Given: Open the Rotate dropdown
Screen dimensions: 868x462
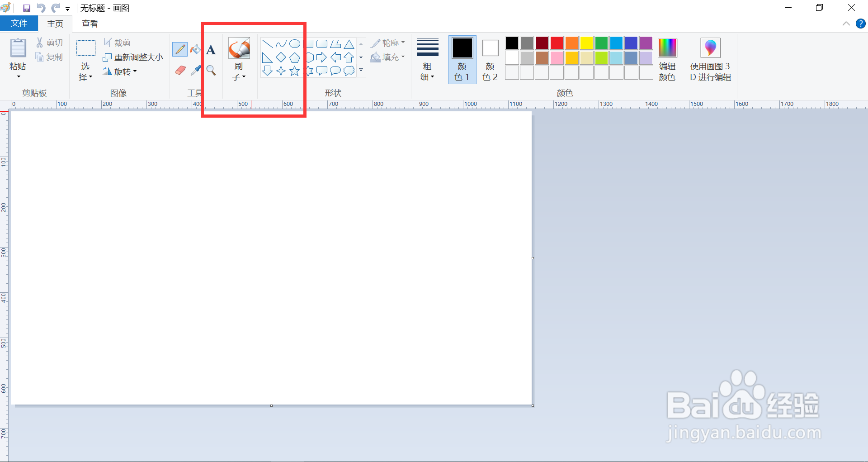Looking at the screenshot, I should click(120, 71).
